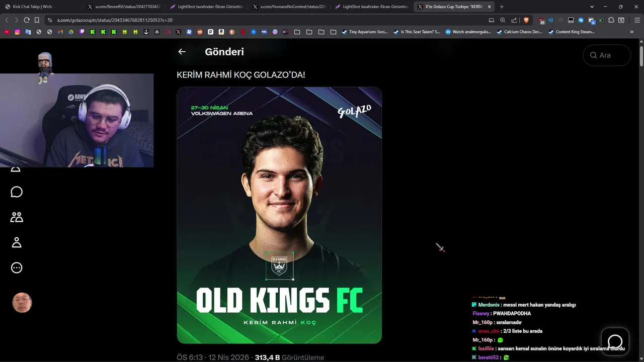The width and height of the screenshot is (644, 362).
Task: Open the Instagram bookmark icon
Action: click(17, 32)
